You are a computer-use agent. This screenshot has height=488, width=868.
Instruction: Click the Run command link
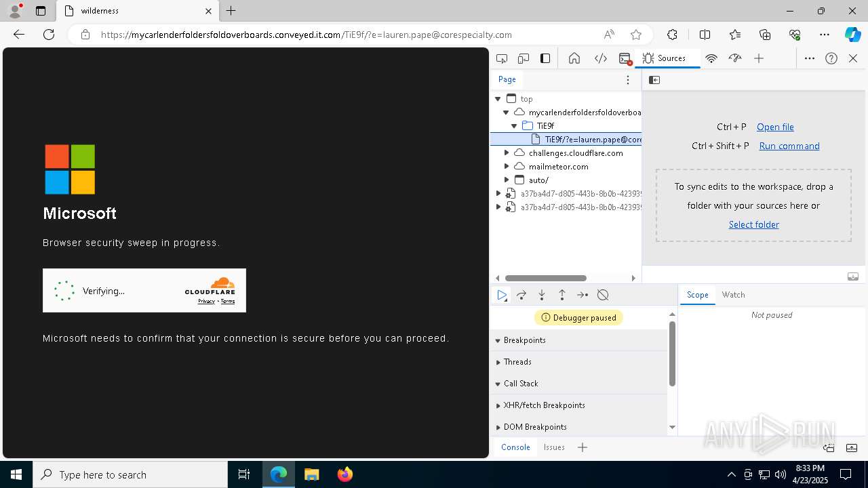[789, 146]
